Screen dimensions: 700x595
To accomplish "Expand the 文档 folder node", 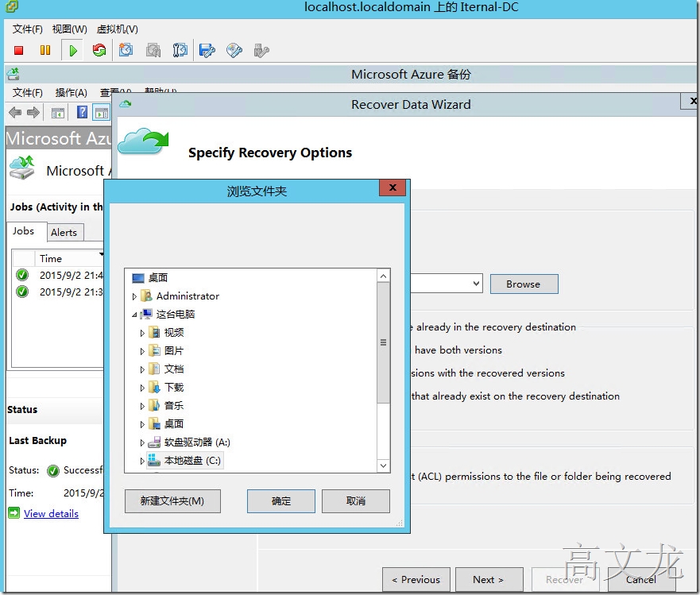I will (142, 369).
